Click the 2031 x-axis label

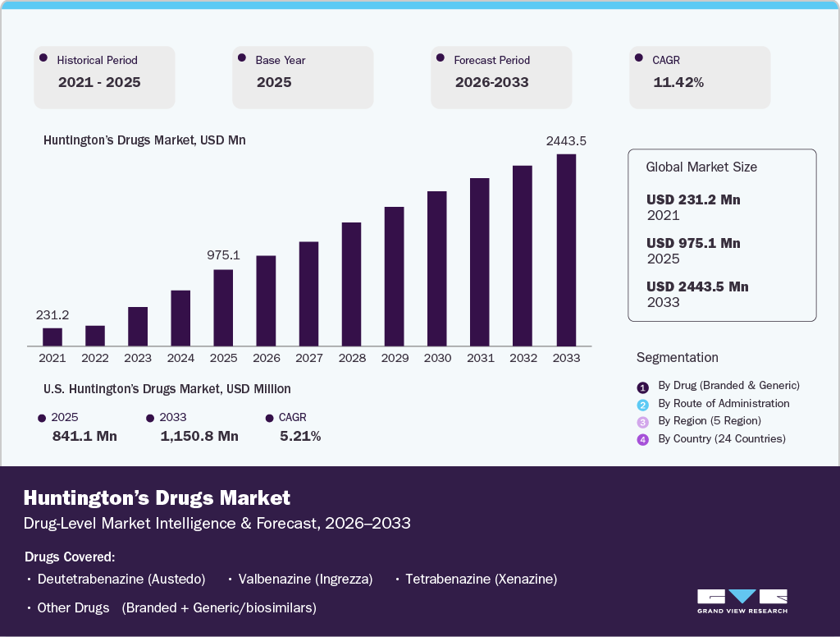pos(481,358)
